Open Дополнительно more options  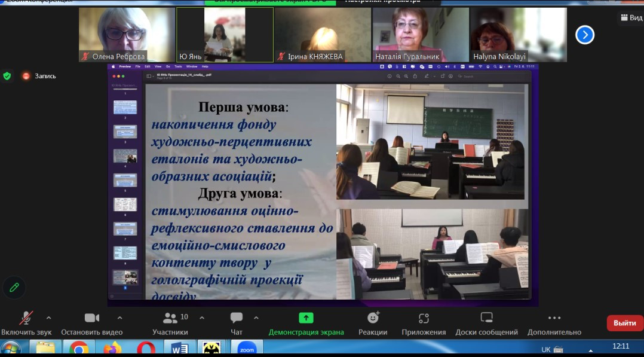(554, 324)
